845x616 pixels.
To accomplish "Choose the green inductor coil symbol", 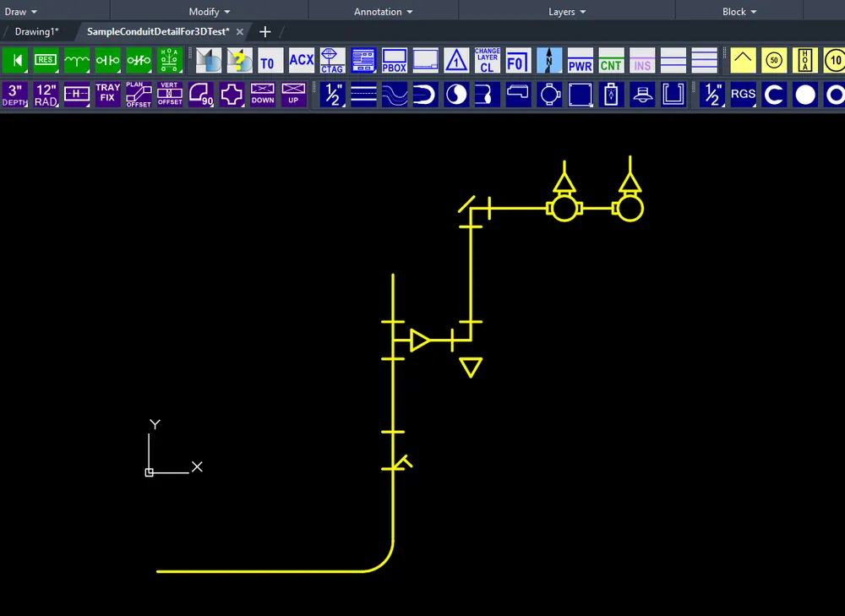I will click(77, 60).
